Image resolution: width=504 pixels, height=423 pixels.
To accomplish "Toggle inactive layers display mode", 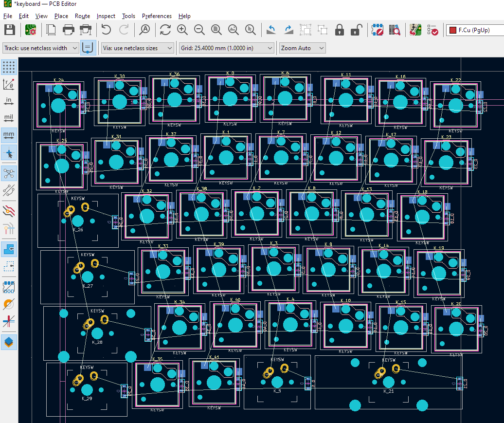I will (x=9, y=211).
